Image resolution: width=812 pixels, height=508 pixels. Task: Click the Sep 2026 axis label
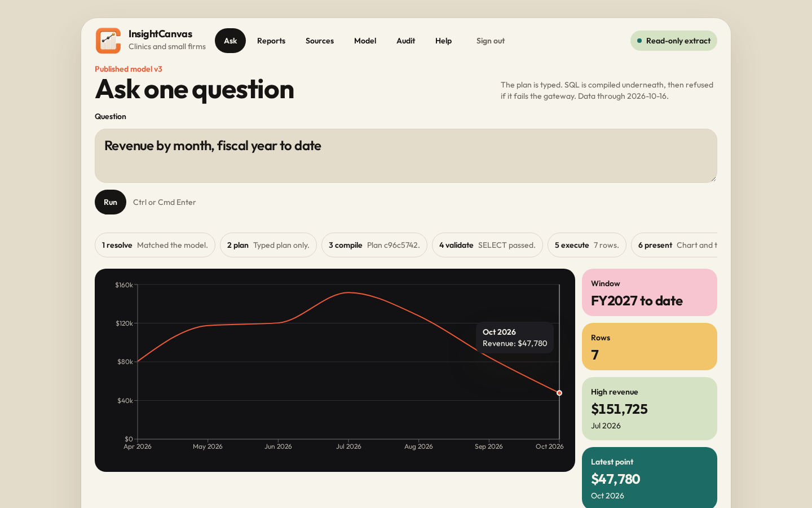point(489,446)
